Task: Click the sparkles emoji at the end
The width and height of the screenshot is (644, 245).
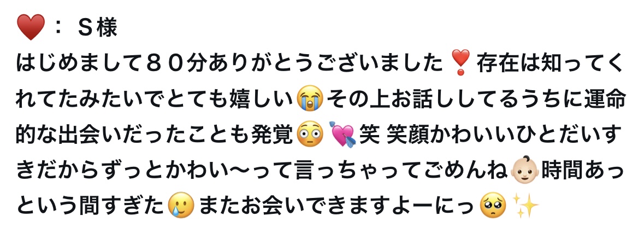Action: coord(525,205)
